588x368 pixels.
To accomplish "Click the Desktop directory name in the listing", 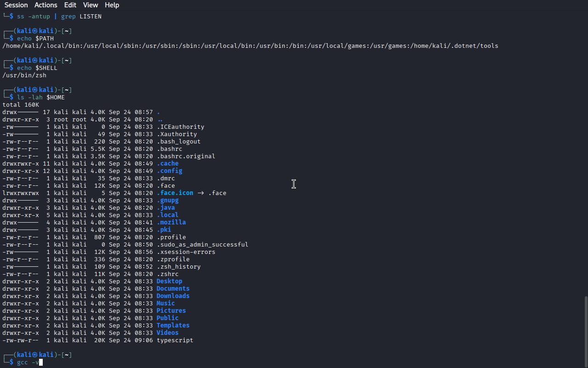I will [x=169, y=282].
